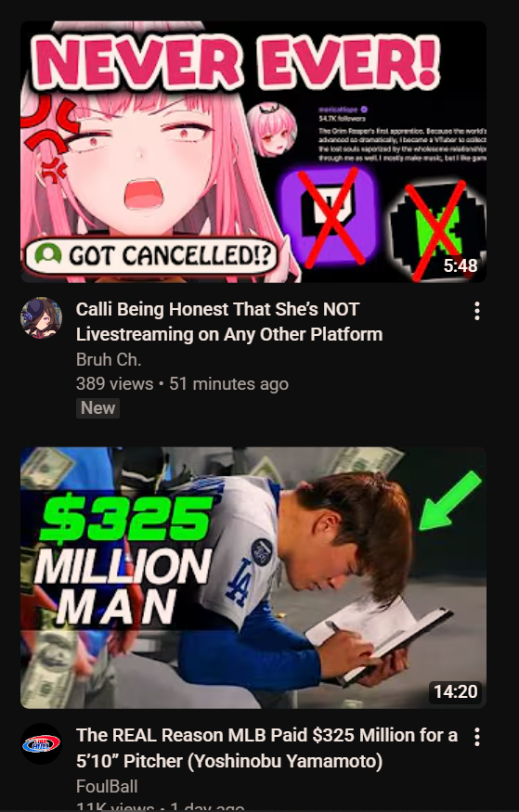The image size is (519, 812).
Task: Click the FoulBall channel avatar
Action: coord(42,743)
